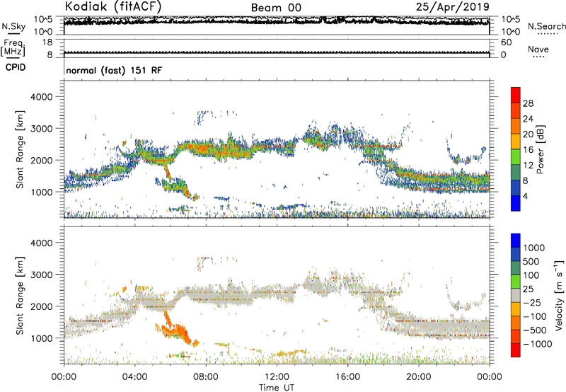Select the "20:00" time axis label
The image size is (566, 392).
(x=418, y=377)
